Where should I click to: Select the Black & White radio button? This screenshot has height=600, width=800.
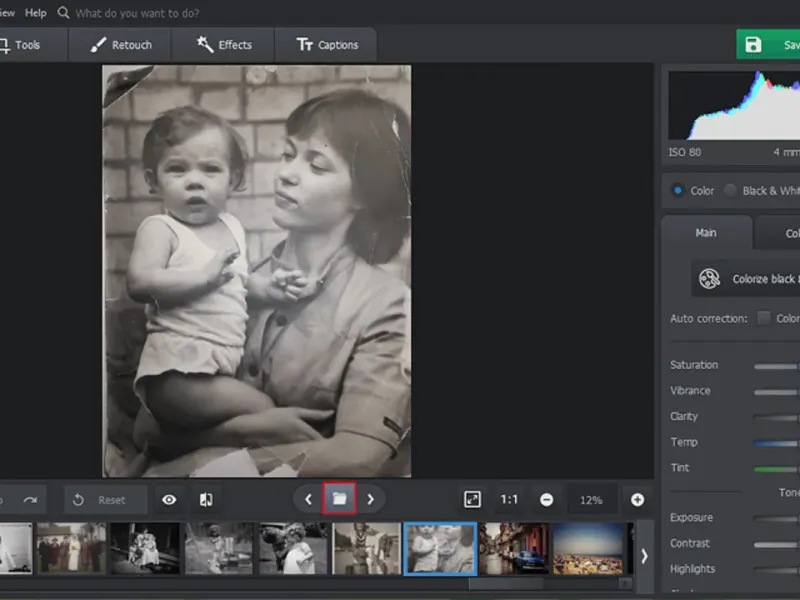pyautogui.click(x=730, y=190)
